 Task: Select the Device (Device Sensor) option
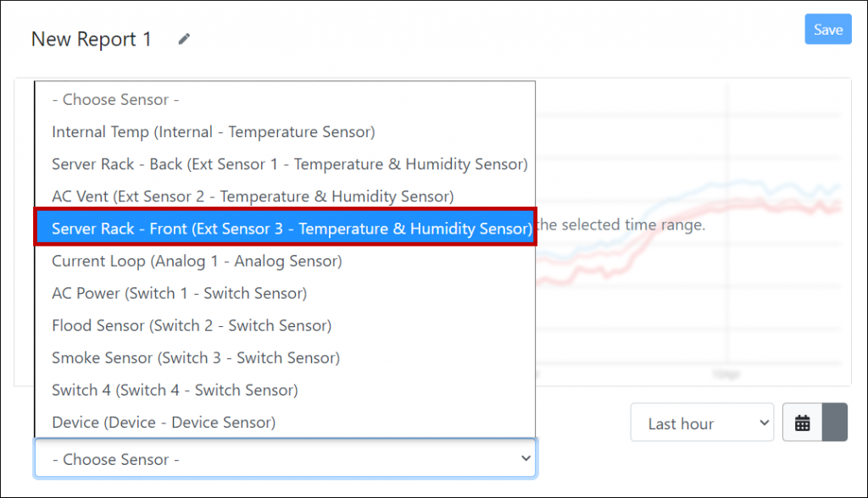point(164,422)
